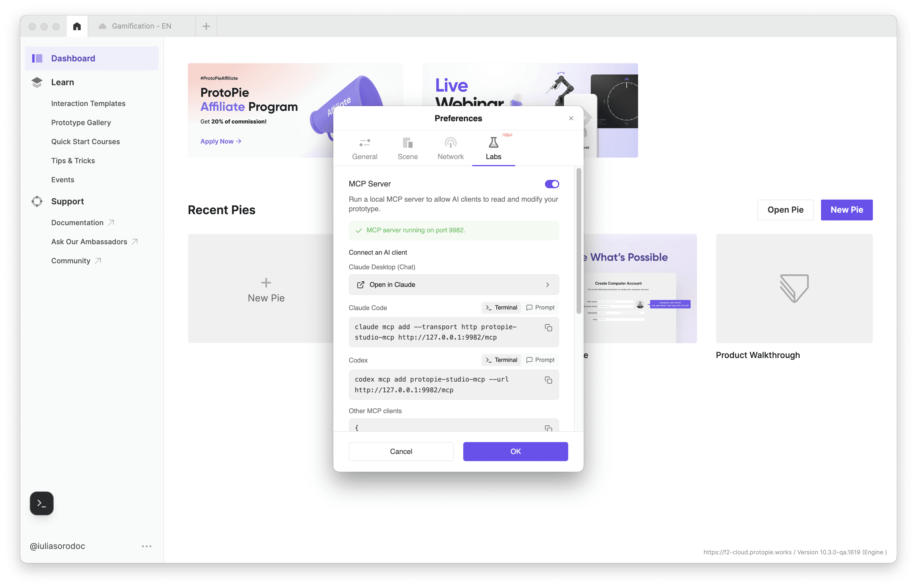Open the terminal console button
This screenshot has width=917, height=588.
click(x=42, y=503)
